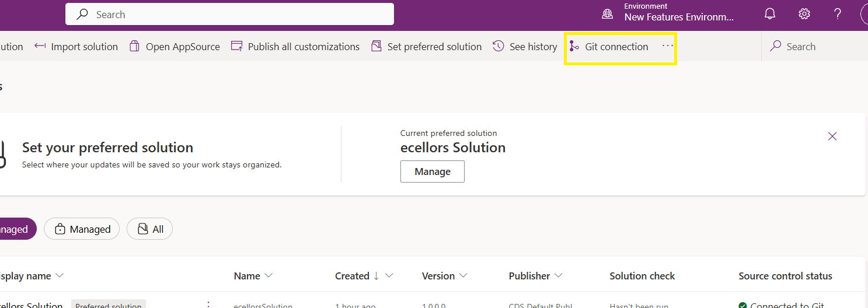The height and width of the screenshot is (308, 868).
Task: Open the Created column sort dropdown
Action: click(x=389, y=276)
